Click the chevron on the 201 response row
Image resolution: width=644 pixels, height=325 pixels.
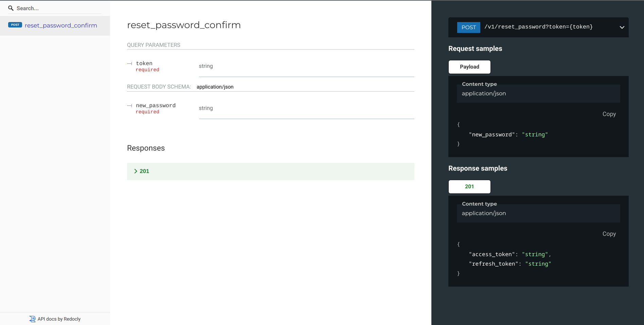coord(136,171)
